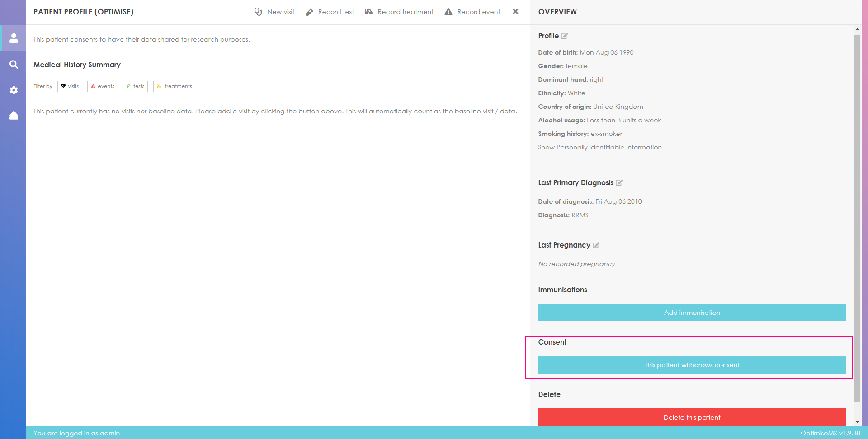Screen dimensions: 868x439
Task: Open the patient profile sidebar icon
Action: pos(14,38)
